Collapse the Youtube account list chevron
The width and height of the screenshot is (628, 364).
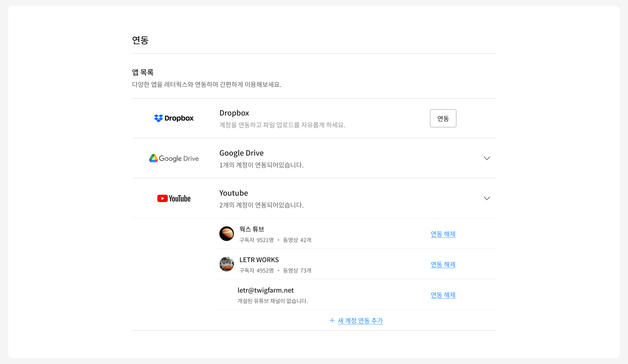487,198
